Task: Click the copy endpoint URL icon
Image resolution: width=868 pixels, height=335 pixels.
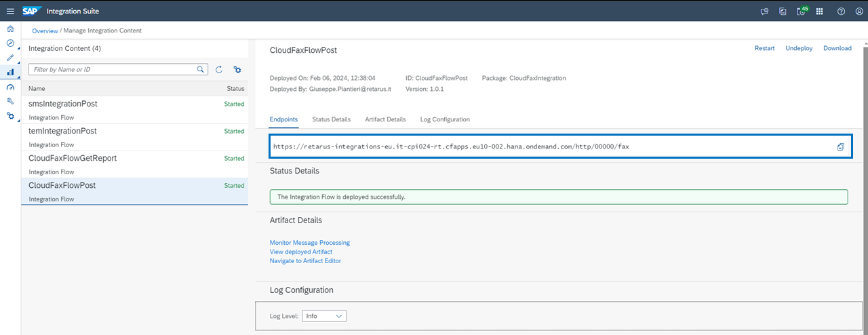Action: [840, 146]
